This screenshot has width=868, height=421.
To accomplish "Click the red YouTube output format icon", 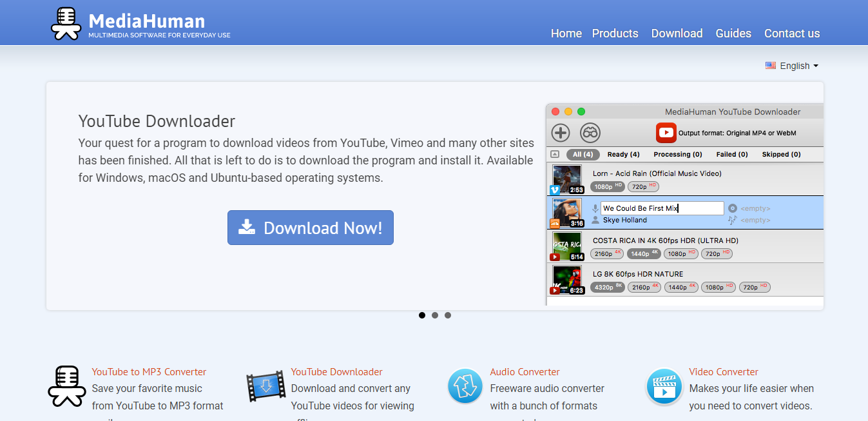I will click(666, 133).
